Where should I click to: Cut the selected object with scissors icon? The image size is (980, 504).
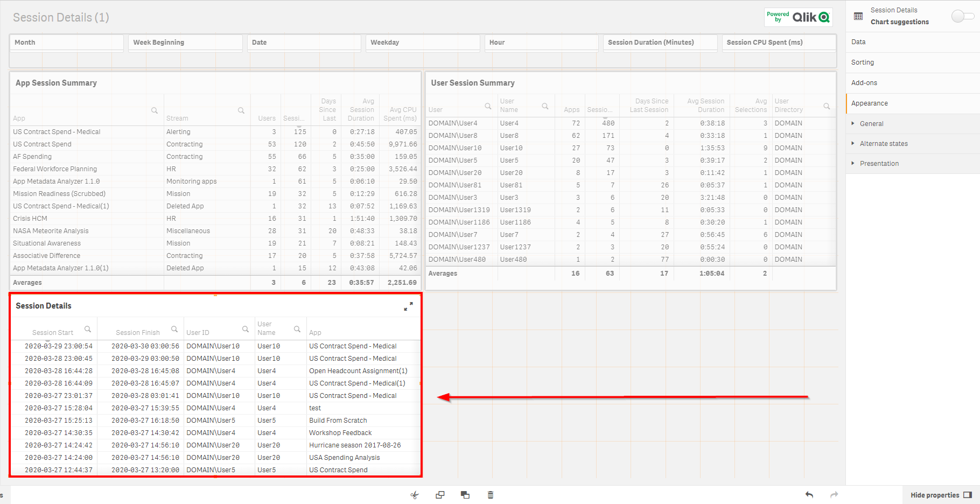coord(414,495)
